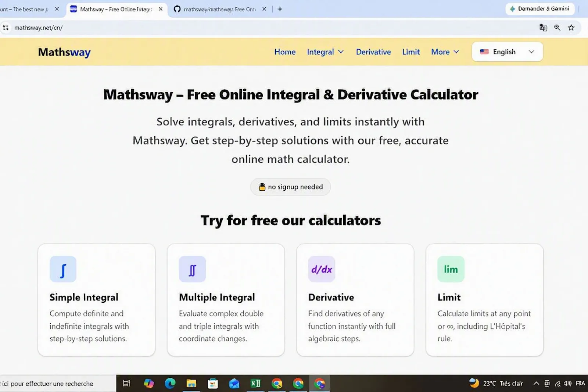588x392 pixels.
Task: Click the lim Limit icon
Action: click(451, 269)
